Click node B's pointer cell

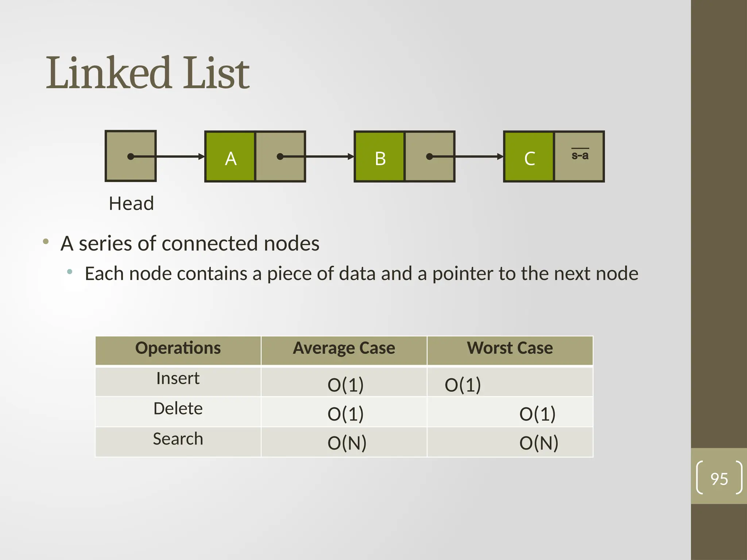(430, 157)
